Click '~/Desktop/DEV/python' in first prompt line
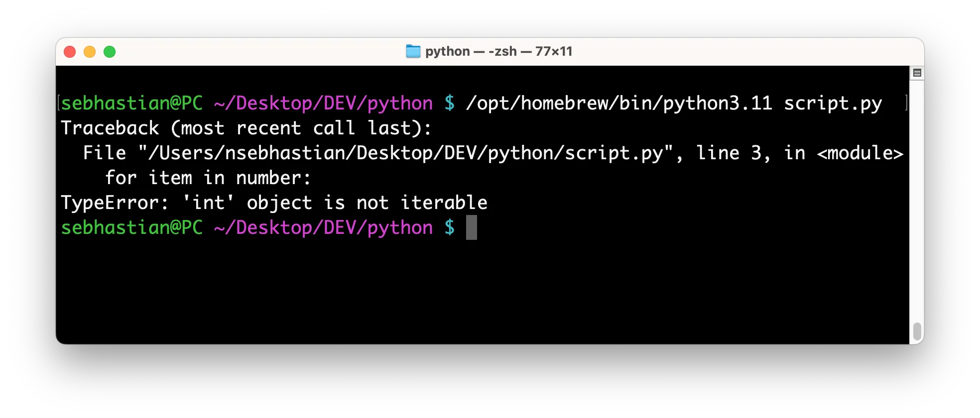Screen dimensions: 980x418 click(323, 103)
